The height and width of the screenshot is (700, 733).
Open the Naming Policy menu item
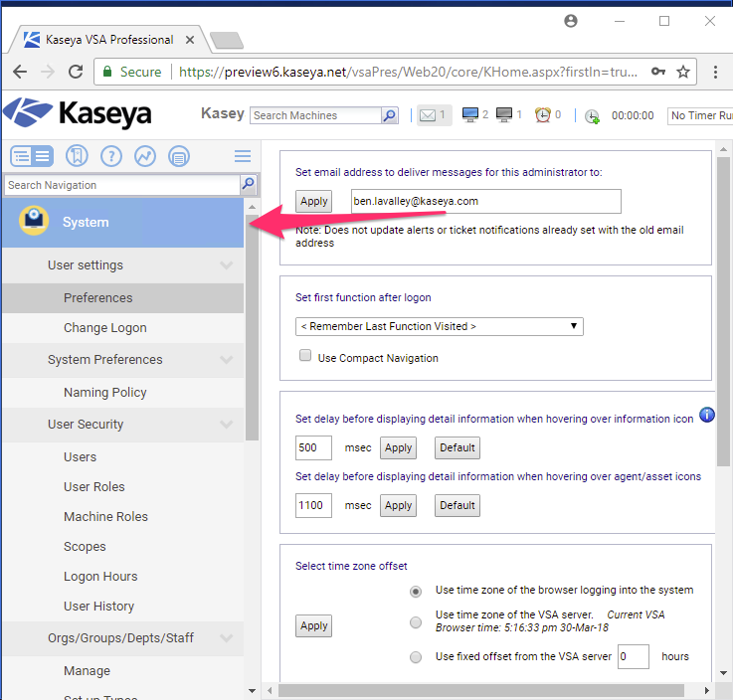(123, 393)
